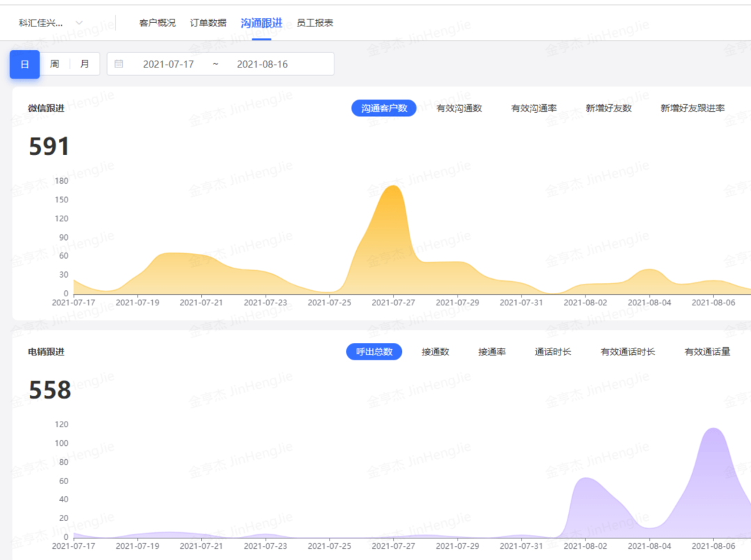Select the 呼出总数 metric pill
The height and width of the screenshot is (560, 751).
(x=374, y=352)
